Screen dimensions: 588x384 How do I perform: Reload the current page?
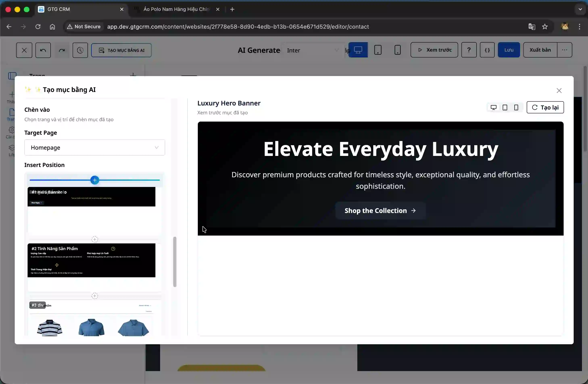tap(38, 27)
